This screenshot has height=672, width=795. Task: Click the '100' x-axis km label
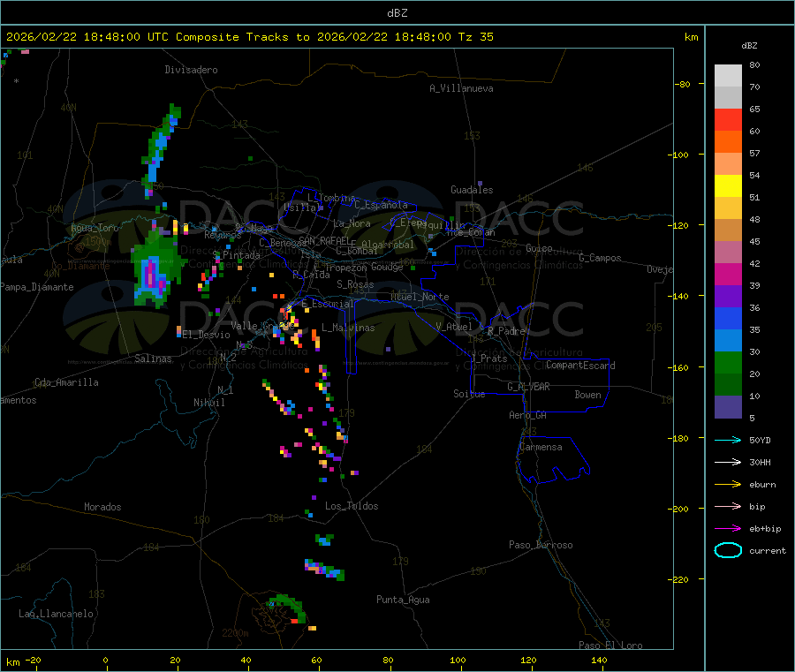tap(458, 660)
